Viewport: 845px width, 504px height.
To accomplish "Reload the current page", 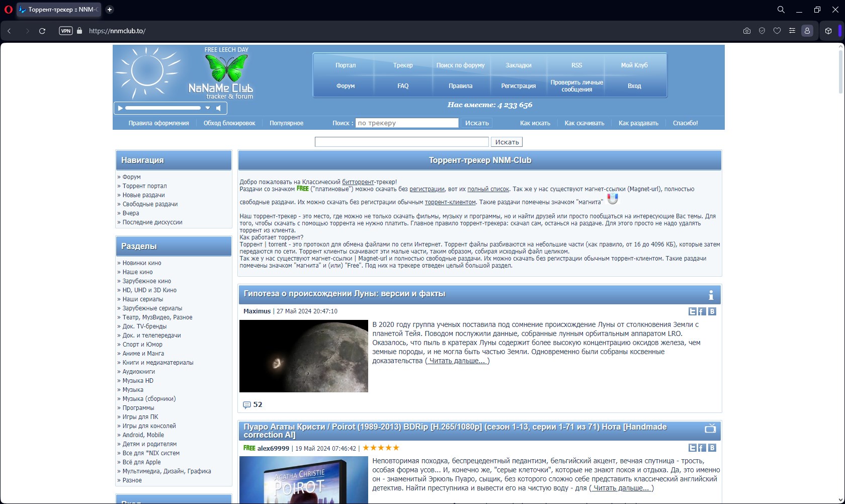I will pyautogui.click(x=42, y=31).
